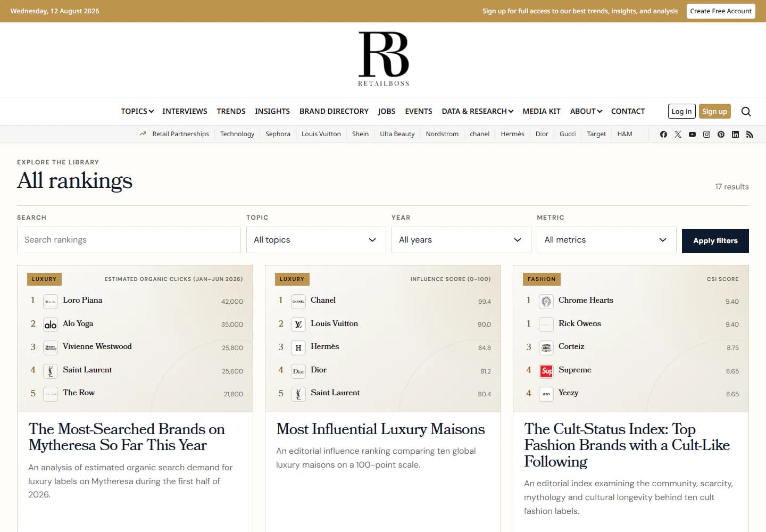This screenshot has width=766, height=532.
Task: Open the All years filter dropdown
Action: (461, 240)
